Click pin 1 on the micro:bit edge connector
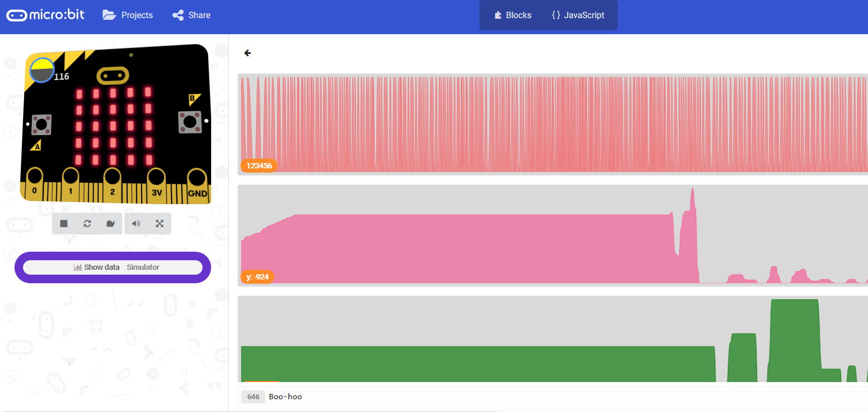Image resolution: width=868 pixels, height=412 pixels. [71, 184]
